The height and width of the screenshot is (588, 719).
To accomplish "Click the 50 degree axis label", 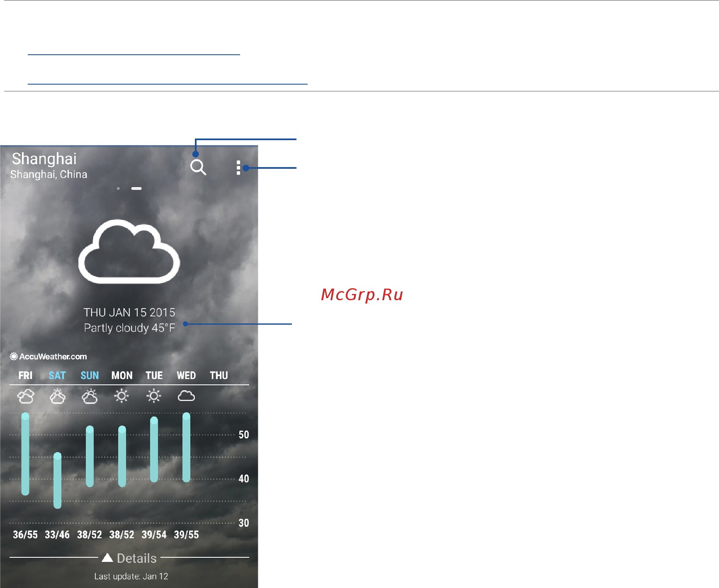I will click(244, 435).
